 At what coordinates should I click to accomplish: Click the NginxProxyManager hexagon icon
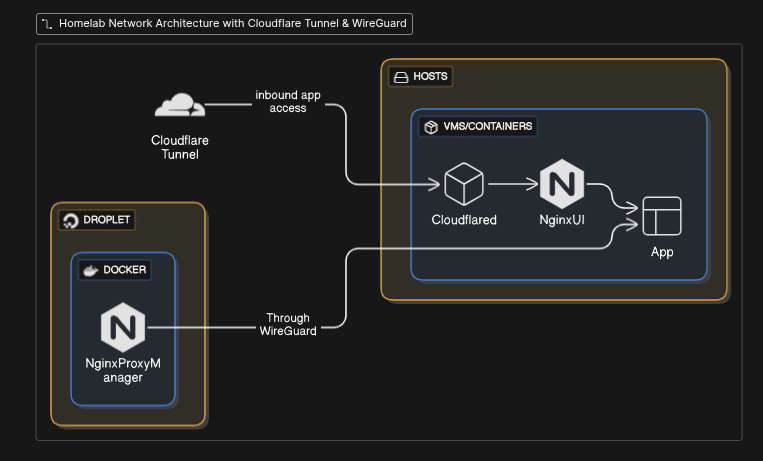pyautogui.click(x=123, y=327)
